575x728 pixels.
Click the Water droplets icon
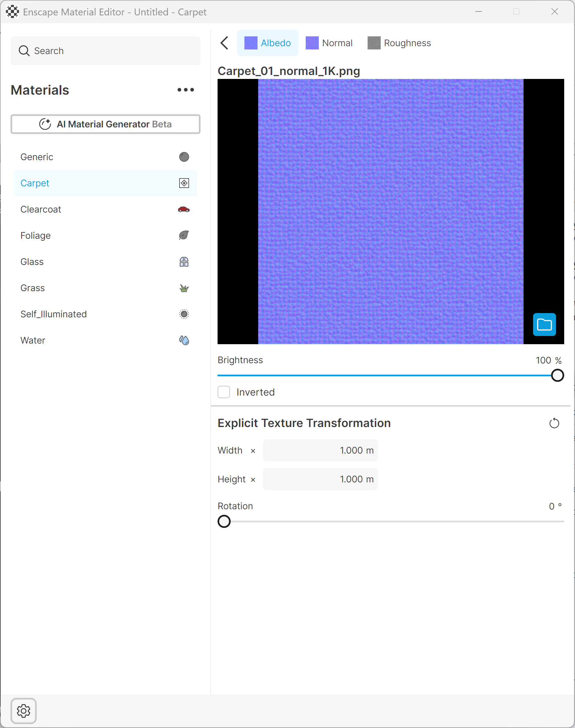pos(184,341)
